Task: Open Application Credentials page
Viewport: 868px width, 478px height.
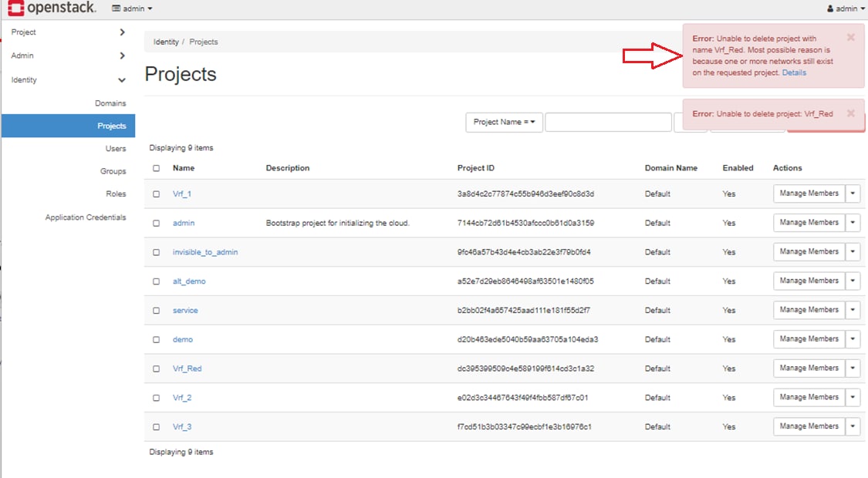Action: point(86,217)
